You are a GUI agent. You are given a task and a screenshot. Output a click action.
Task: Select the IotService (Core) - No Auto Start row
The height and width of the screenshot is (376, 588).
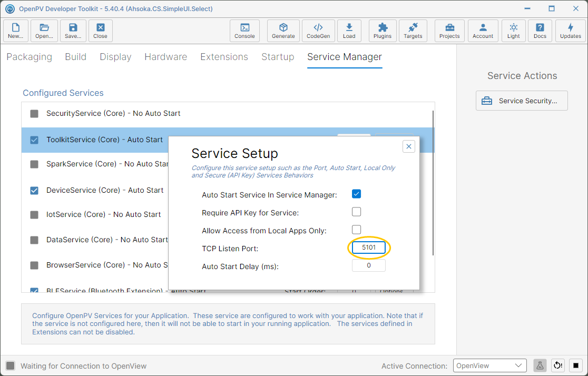103,214
